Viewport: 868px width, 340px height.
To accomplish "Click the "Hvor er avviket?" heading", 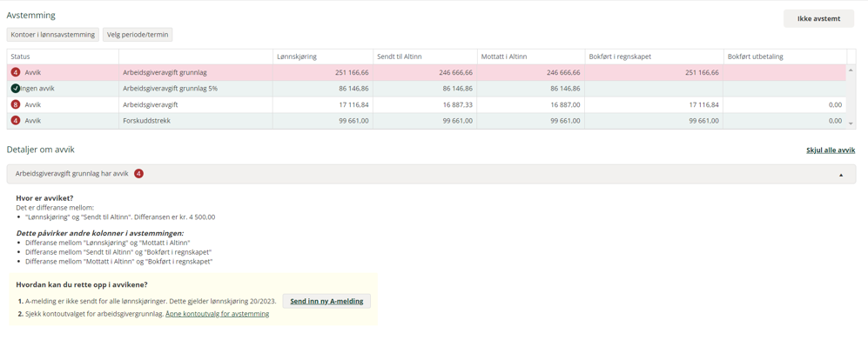I will pos(45,198).
